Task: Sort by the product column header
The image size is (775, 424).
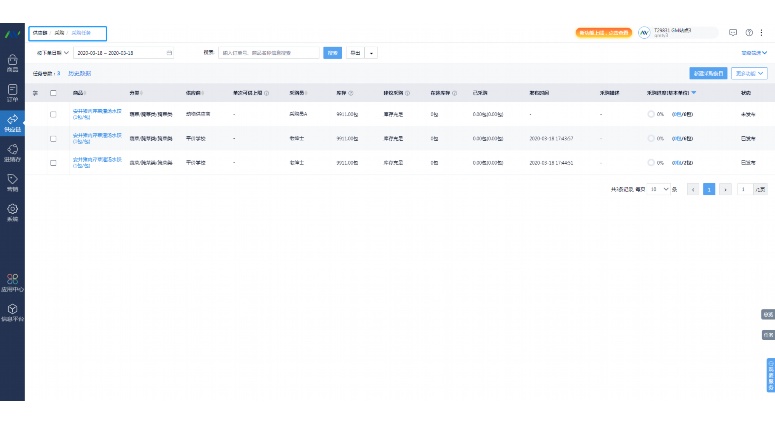Action: tap(79, 93)
